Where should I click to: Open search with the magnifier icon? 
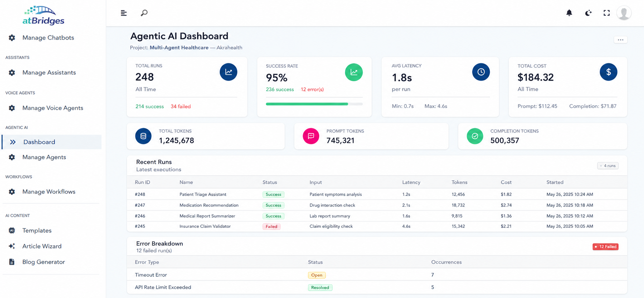pyautogui.click(x=144, y=13)
